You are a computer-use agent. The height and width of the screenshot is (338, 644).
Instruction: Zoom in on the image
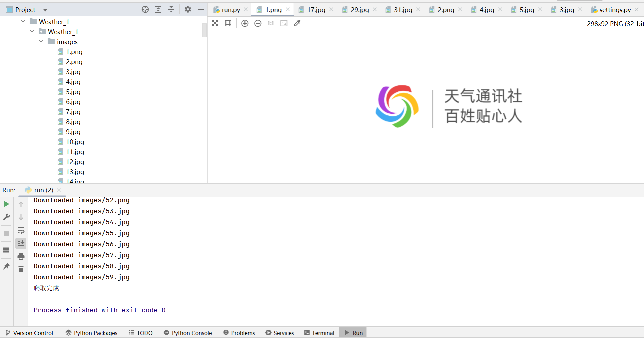(x=245, y=23)
